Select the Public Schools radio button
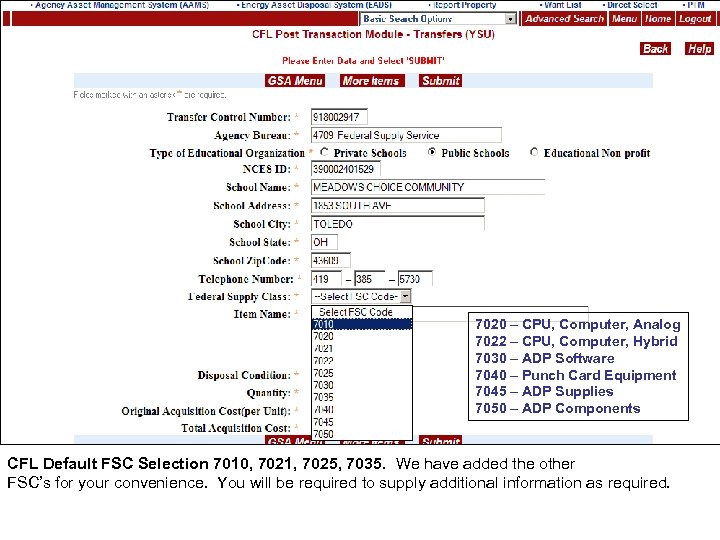This screenshot has width=720, height=540. [x=432, y=152]
